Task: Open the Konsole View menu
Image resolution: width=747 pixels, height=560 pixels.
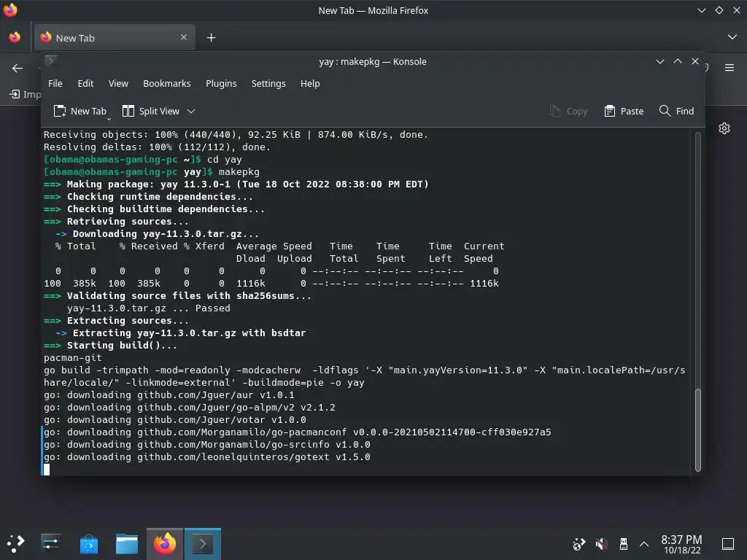Action: coord(118,84)
